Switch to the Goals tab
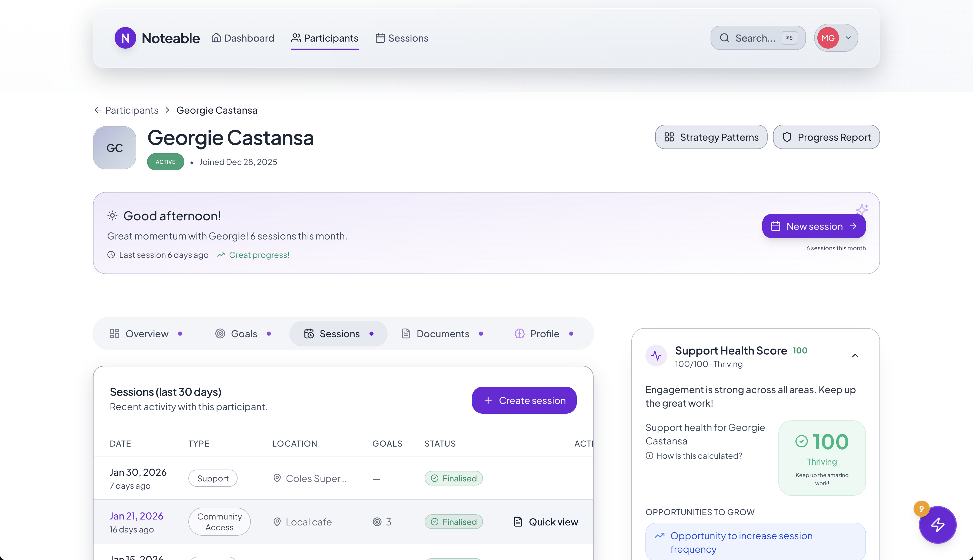Viewport: 973px width, 560px height. 243,334
